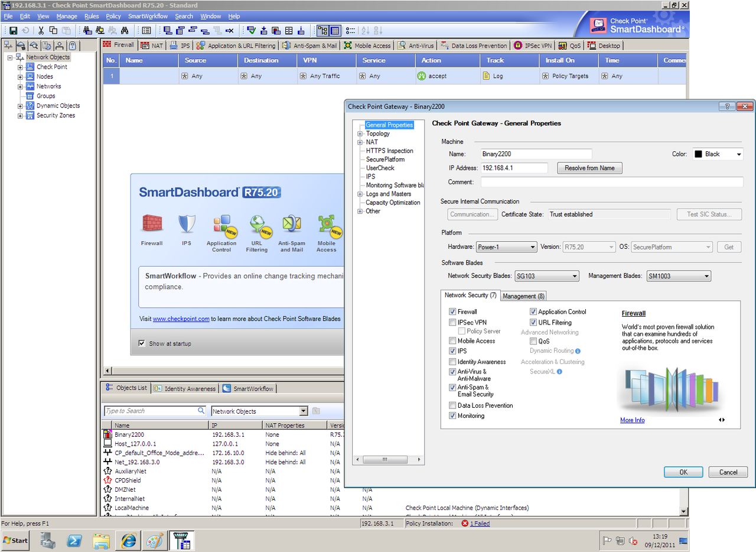
Task: Open Windows PowerShell from taskbar
Action: (x=74, y=541)
